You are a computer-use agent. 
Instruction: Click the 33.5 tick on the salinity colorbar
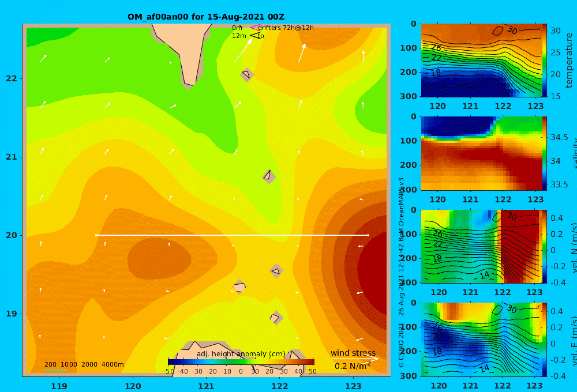559,184
